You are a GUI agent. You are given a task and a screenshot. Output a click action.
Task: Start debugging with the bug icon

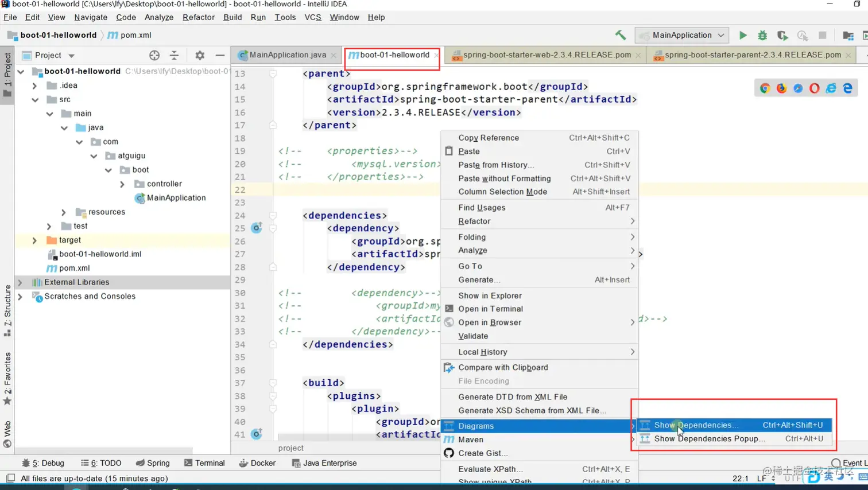click(x=762, y=35)
